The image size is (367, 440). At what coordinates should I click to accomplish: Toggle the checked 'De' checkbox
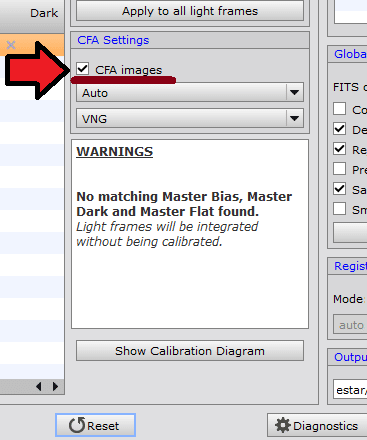click(339, 129)
